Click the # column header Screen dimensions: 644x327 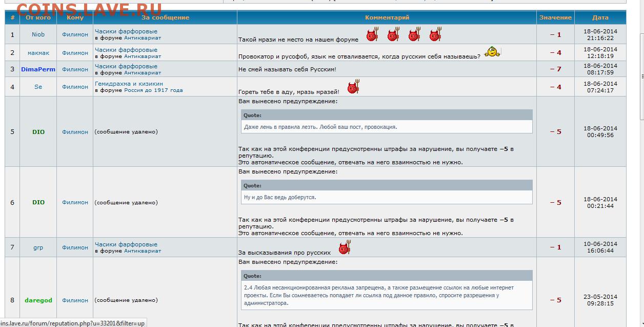point(12,17)
